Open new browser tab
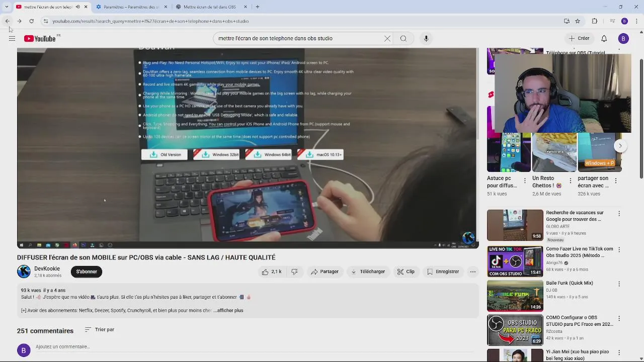The height and width of the screenshot is (362, 644). (x=257, y=7)
